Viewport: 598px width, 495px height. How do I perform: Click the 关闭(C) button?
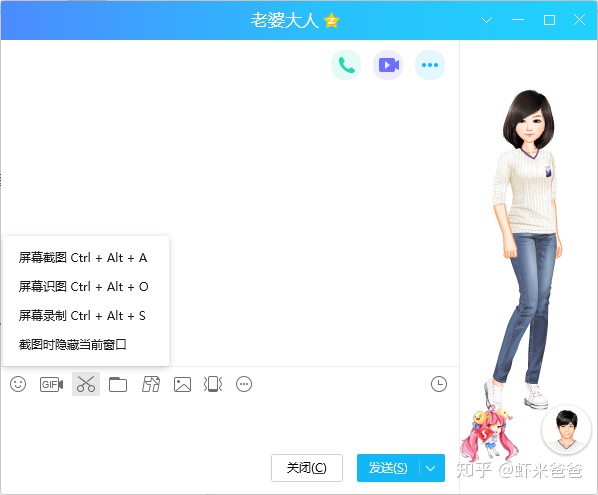[x=307, y=468]
